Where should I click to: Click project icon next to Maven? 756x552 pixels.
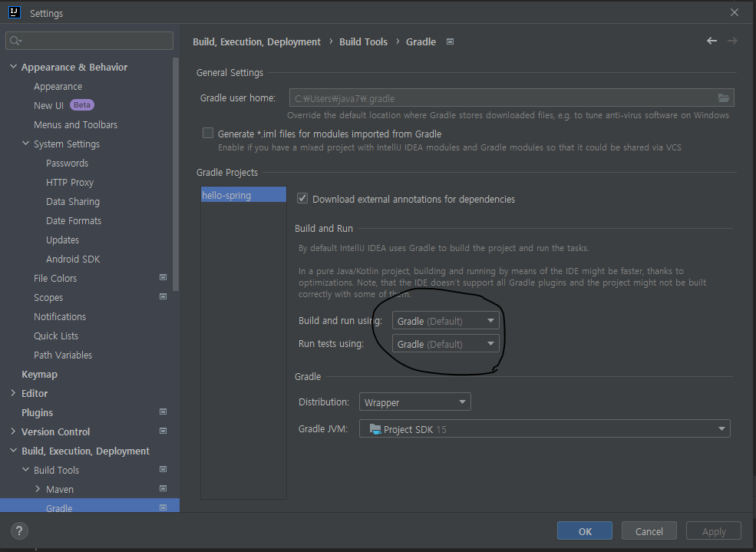point(163,489)
